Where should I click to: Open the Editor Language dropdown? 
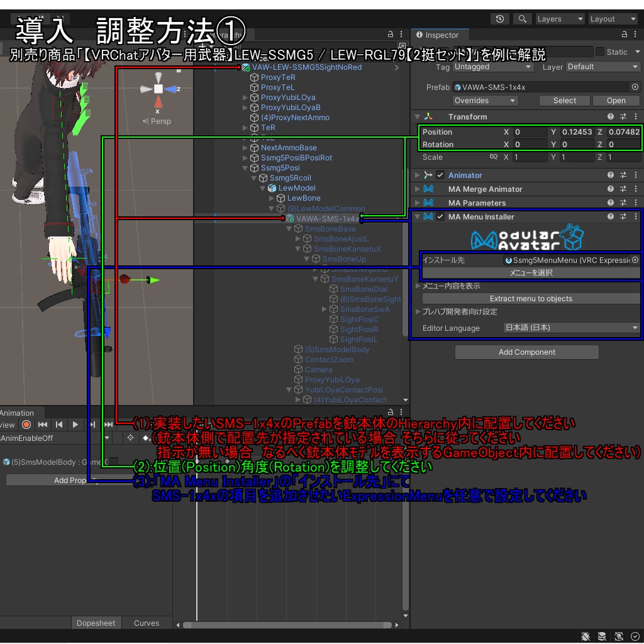pos(571,328)
